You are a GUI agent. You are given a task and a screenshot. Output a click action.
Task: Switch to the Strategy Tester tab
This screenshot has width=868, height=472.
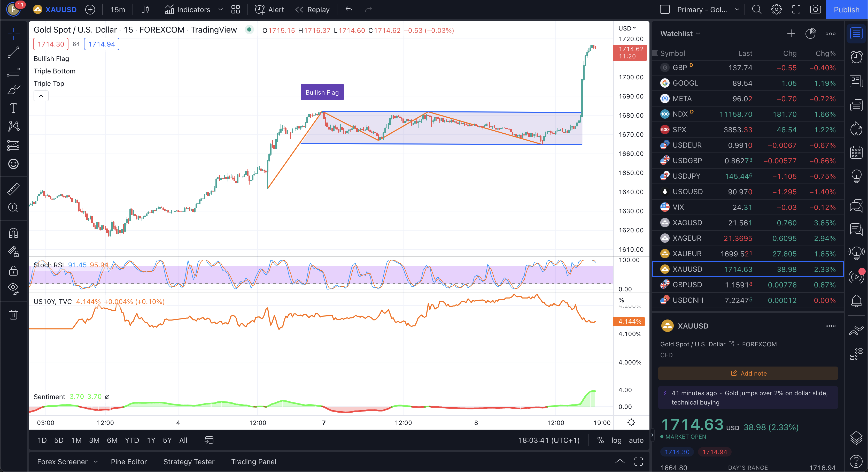pos(189,462)
